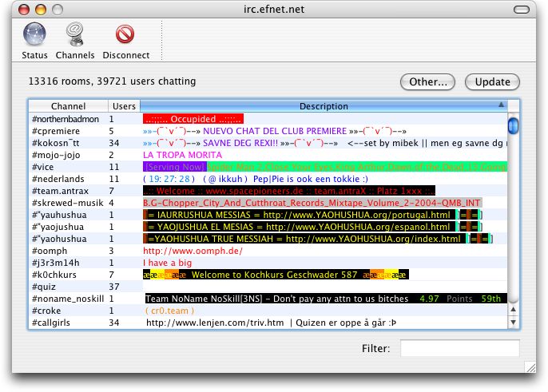
Task: Select the #"yaohushua channel row
Action: (268, 239)
